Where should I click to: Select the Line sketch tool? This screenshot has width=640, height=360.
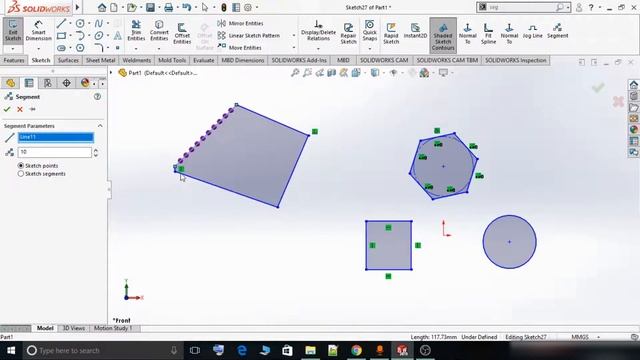[61, 23]
